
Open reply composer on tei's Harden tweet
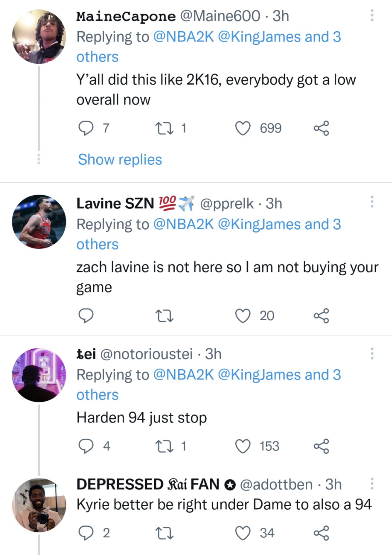pyautogui.click(x=87, y=446)
